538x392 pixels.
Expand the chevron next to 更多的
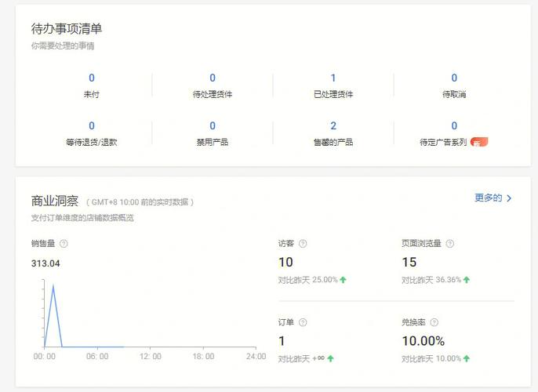pos(509,198)
